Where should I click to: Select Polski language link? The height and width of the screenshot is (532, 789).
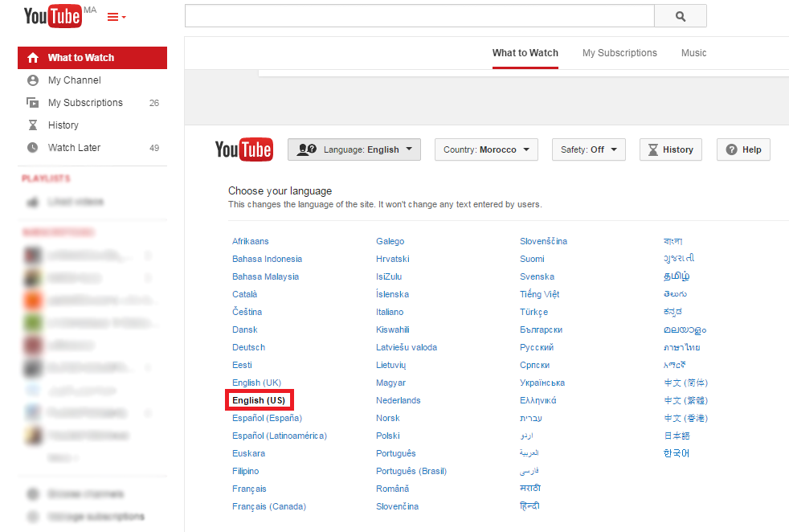[388, 436]
